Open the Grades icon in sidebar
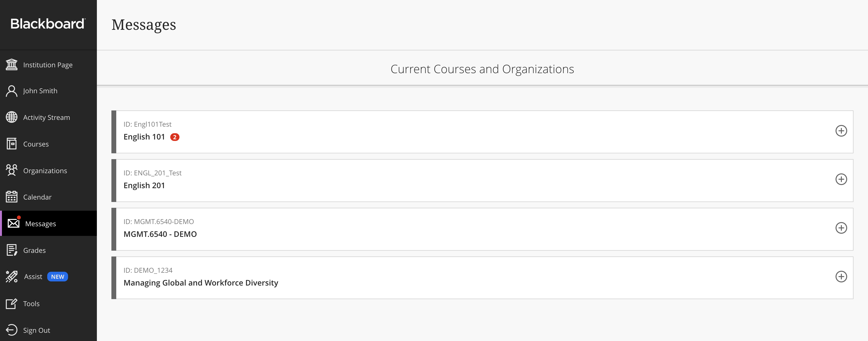Image resolution: width=868 pixels, height=341 pixels. [x=11, y=250]
